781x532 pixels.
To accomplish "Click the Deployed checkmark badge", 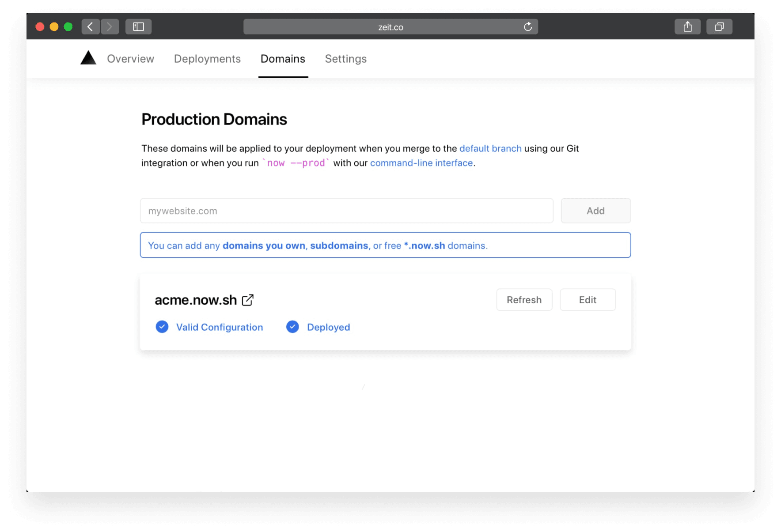I will click(292, 327).
